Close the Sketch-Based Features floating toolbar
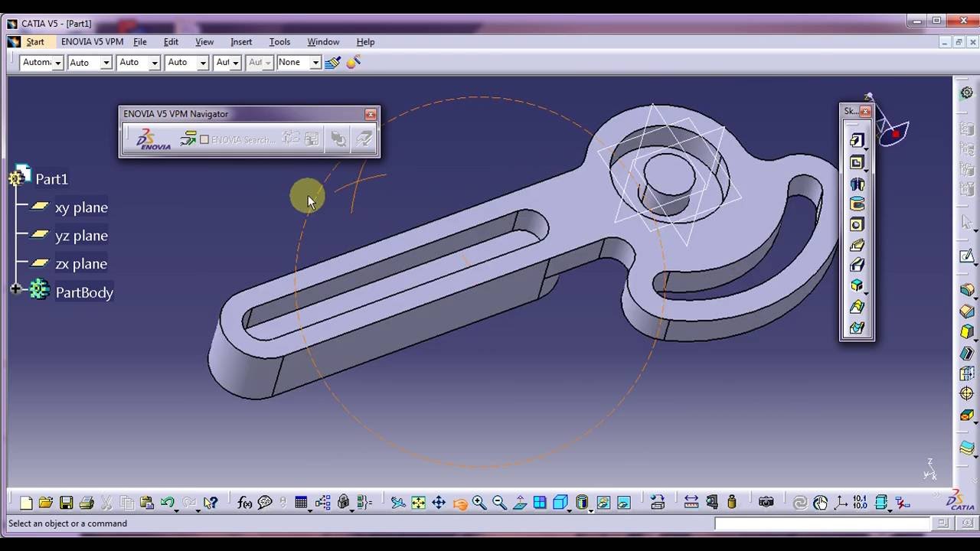This screenshot has height=551, width=980. tap(865, 111)
